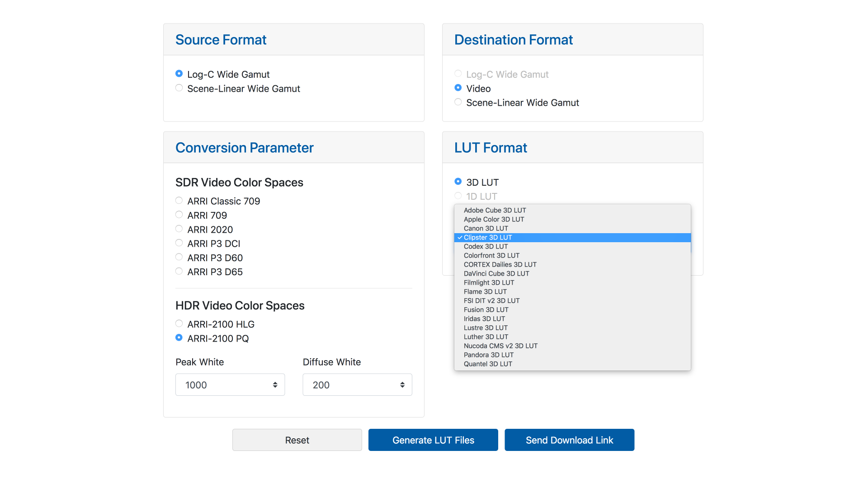Click Send Download Link button
This screenshot has height=488, width=868.
(x=569, y=440)
